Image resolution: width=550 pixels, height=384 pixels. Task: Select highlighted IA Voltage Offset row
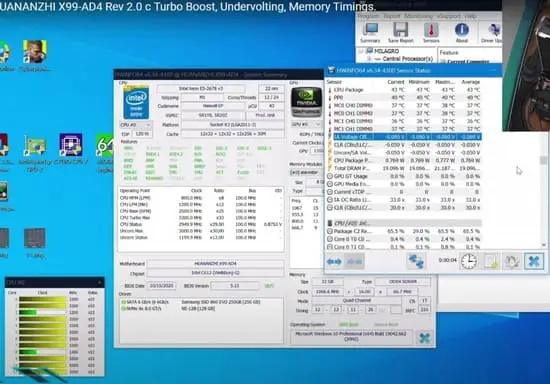tap(403, 137)
